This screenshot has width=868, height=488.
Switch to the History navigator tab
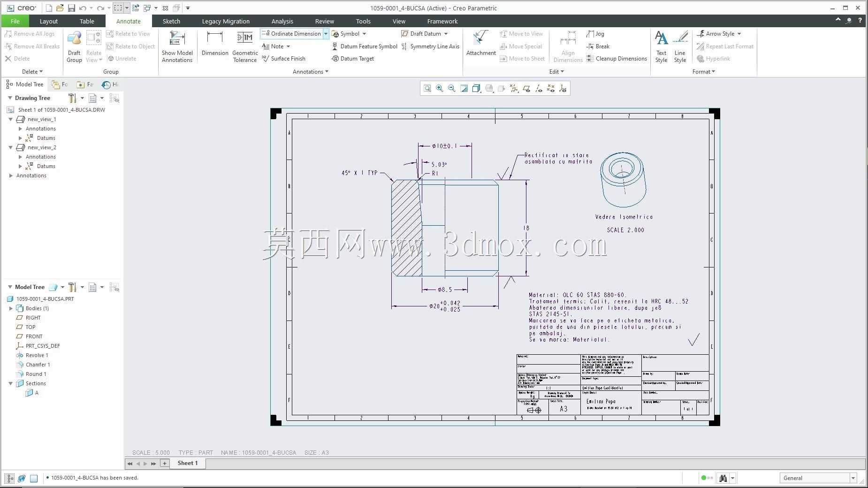click(x=111, y=84)
